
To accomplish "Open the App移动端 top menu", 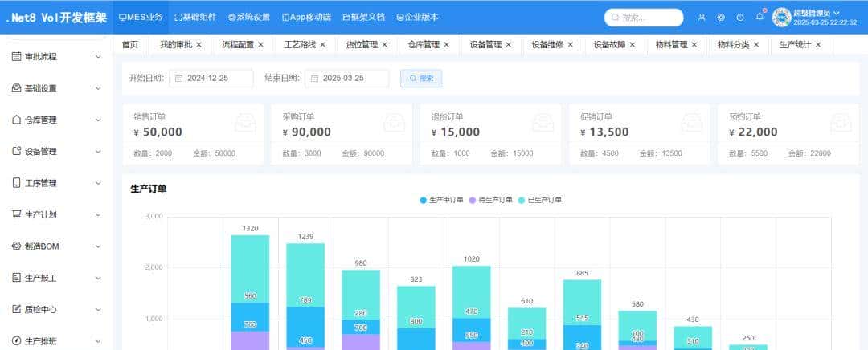I will (x=307, y=17).
